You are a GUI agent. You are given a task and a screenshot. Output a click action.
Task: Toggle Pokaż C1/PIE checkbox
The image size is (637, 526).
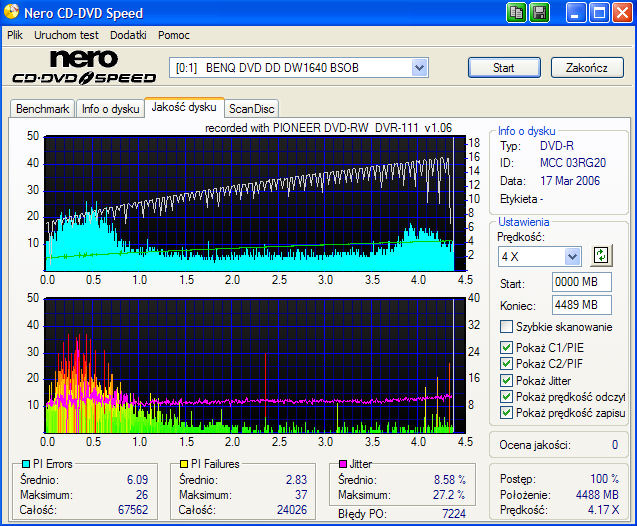point(506,347)
